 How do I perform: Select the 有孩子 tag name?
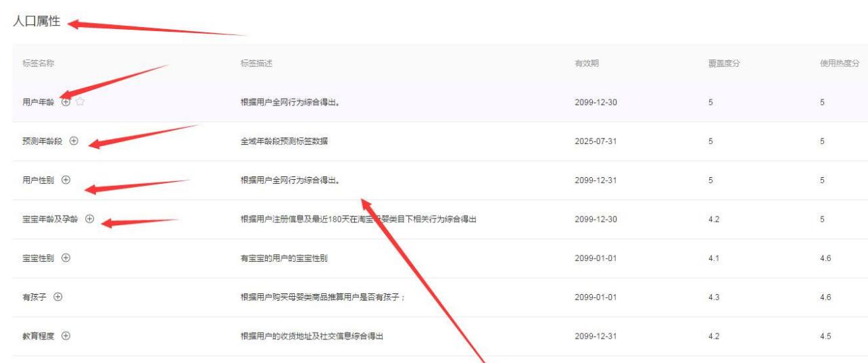[x=35, y=297]
